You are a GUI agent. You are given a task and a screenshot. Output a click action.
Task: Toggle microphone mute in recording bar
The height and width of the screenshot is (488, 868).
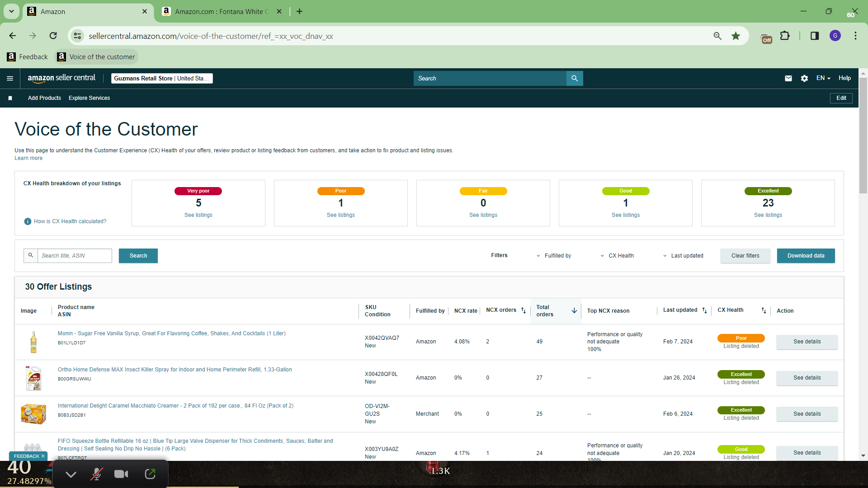[96, 474]
